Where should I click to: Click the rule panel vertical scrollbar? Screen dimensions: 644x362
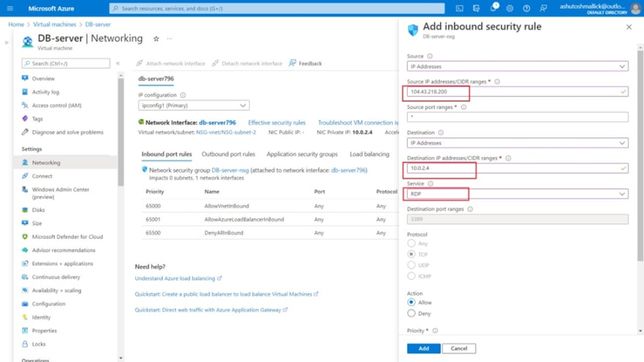click(640, 156)
